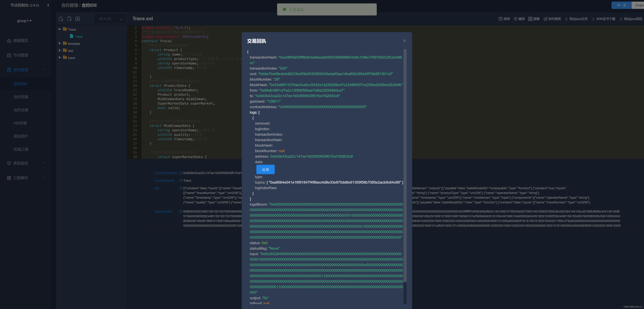The width and height of the screenshot is (644, 309).
Task: Click the 还原 button
Action: [265, 169]
